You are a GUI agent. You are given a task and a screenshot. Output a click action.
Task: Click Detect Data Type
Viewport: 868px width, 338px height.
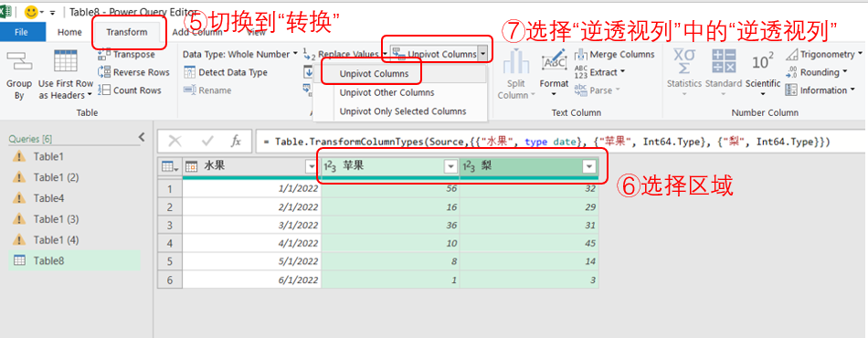[226, 72]
